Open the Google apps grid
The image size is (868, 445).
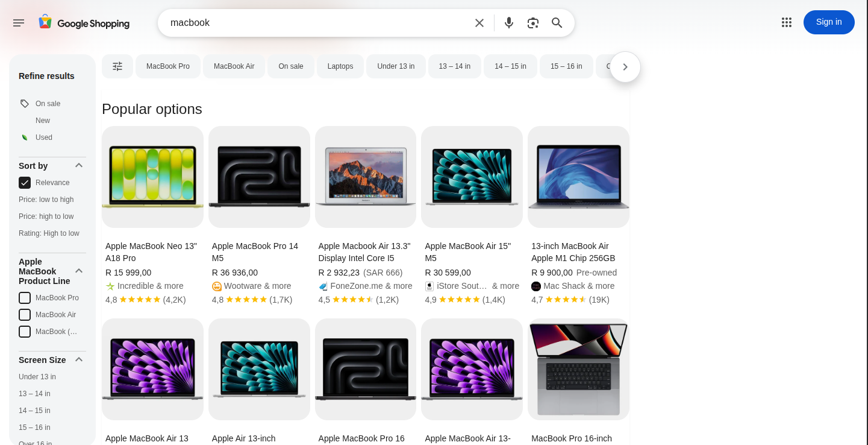(x=787, y=22)
